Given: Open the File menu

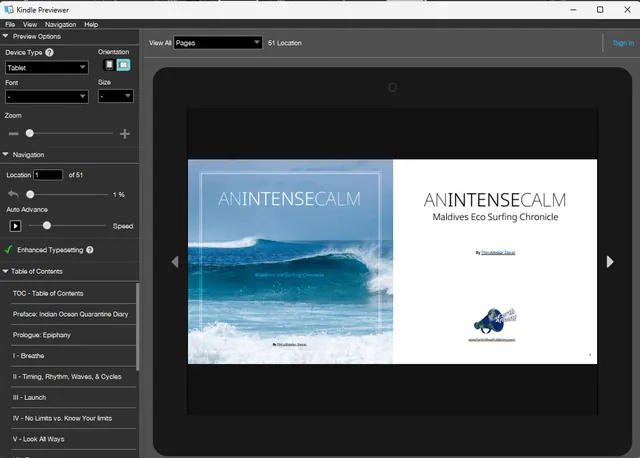Looking at the screenshot, I should pyautogui.click(x=10, y=24).
